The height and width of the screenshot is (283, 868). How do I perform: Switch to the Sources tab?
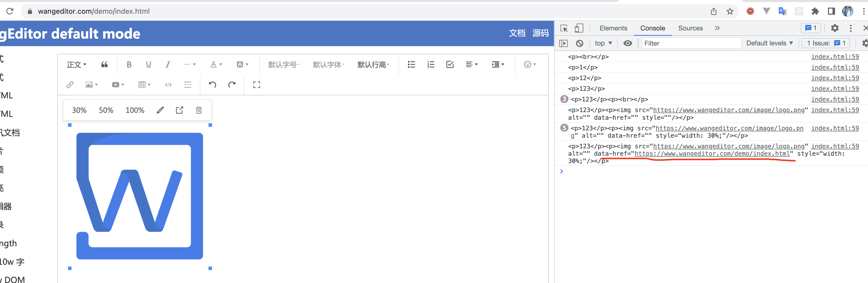pyautogui.click(x=690, y=28)
